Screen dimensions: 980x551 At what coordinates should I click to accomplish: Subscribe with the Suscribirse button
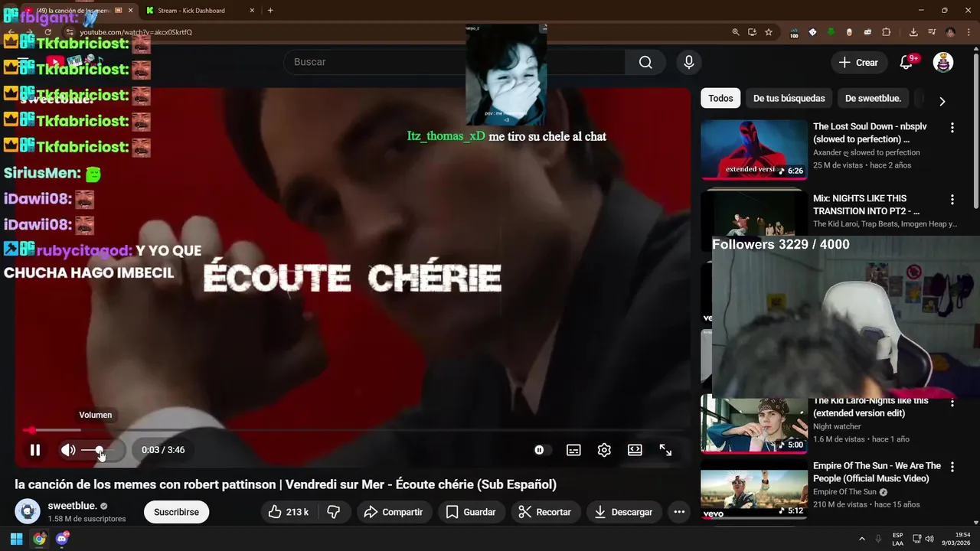coord(176,512)
